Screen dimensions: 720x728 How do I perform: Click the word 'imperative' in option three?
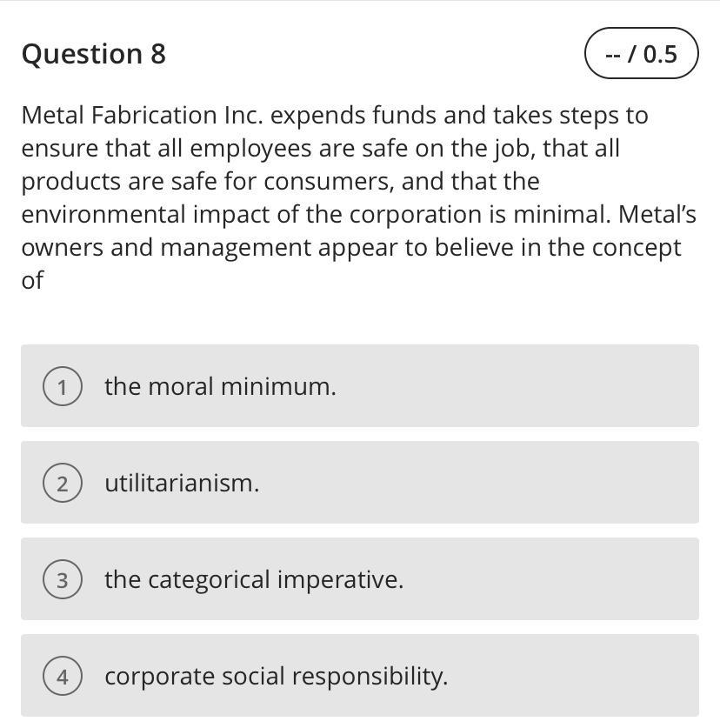(x=340, y=580)
